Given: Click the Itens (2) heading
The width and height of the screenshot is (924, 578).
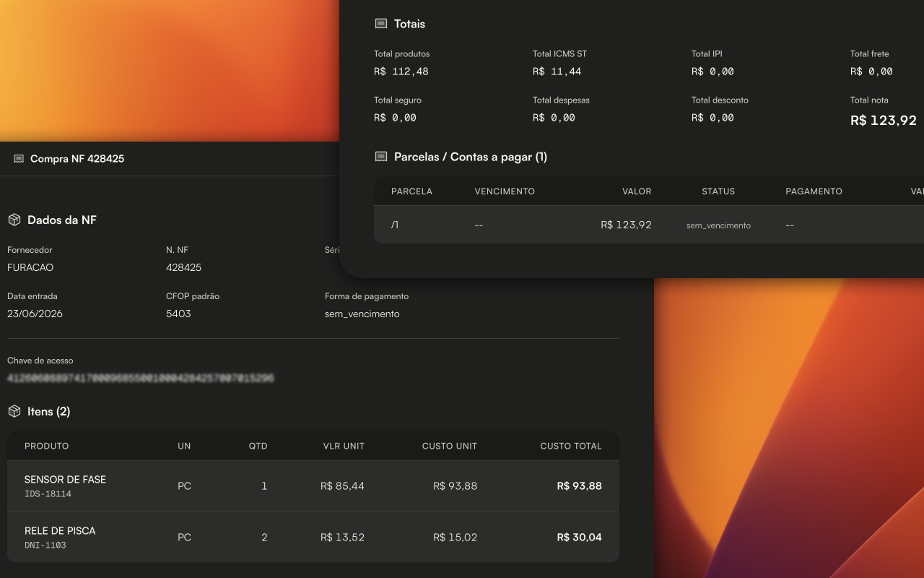Looking at the screenshot, I should (48, 412).
